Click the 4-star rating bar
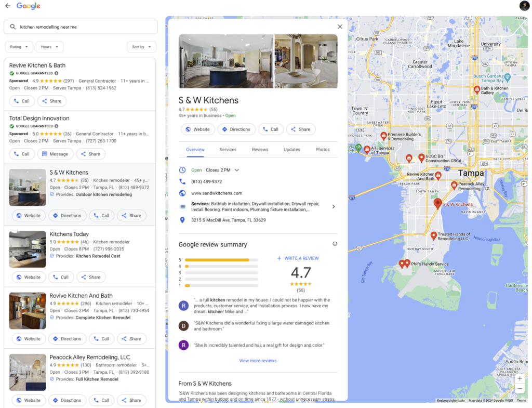 221,267
